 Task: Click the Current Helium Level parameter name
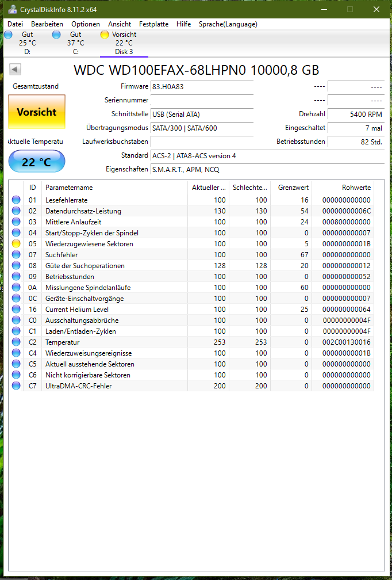point(77,309)
